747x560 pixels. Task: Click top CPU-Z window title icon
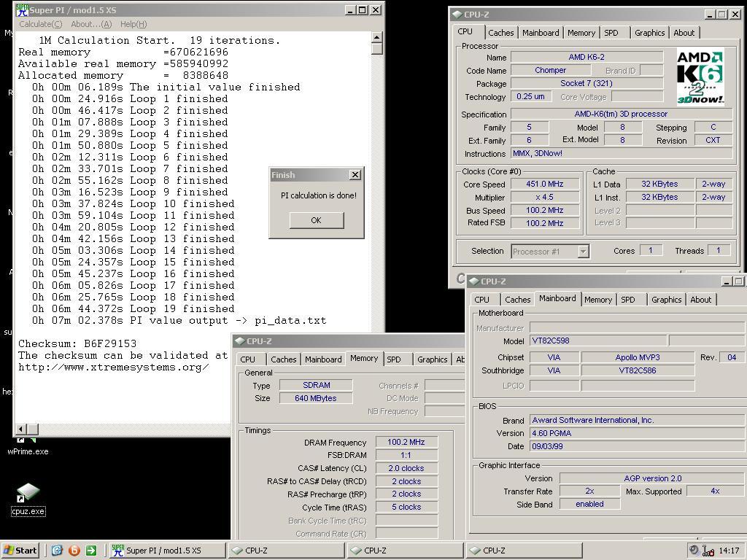(457, 15)
